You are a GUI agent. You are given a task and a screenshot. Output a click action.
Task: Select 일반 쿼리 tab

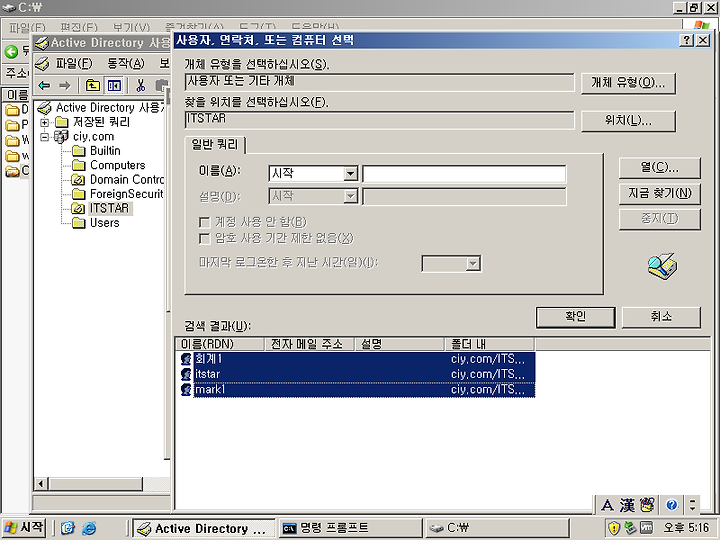214,145
